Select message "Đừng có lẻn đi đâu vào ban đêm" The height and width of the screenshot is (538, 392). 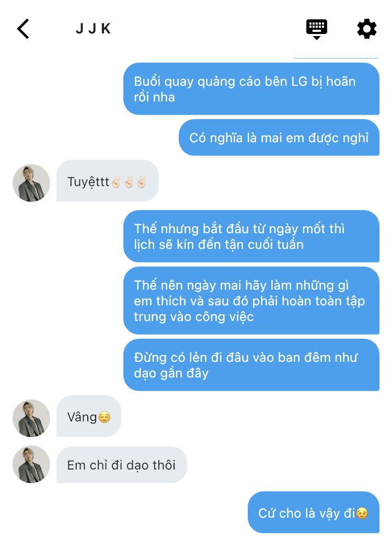tap(251, 365)
